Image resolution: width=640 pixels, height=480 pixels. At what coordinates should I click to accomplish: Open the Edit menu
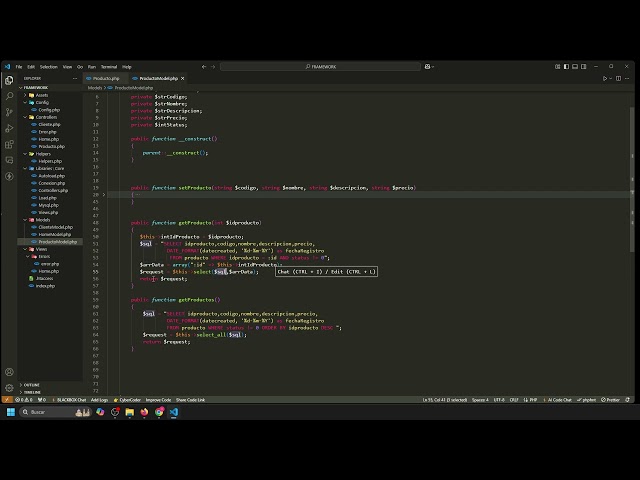31,67
